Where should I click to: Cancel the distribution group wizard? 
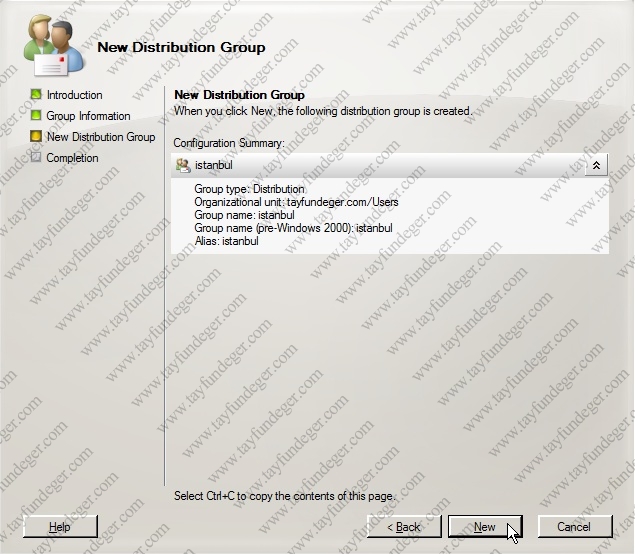coord(575,526)
